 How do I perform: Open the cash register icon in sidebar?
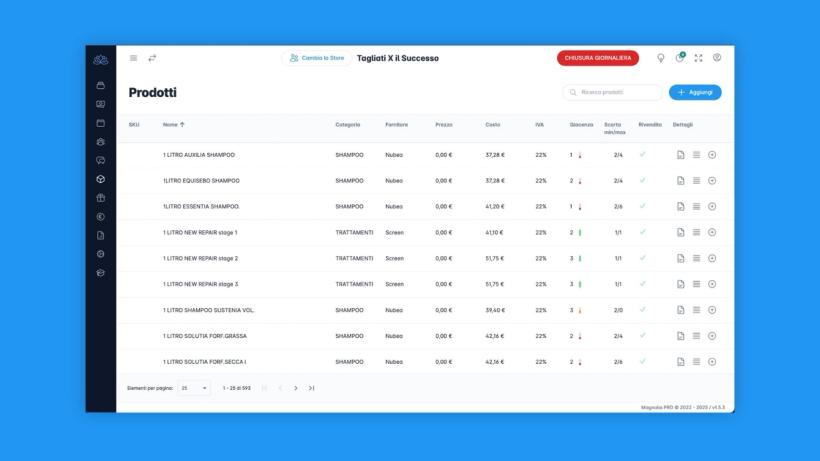coord(100,85)
